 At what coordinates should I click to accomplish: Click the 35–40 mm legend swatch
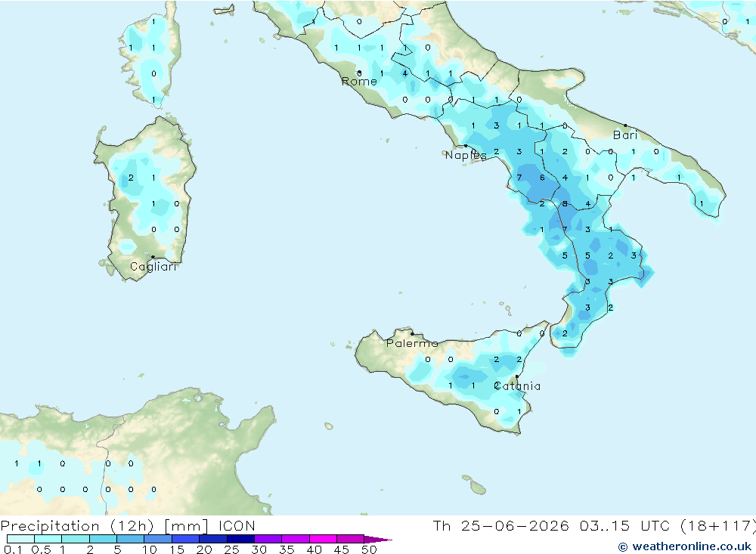(x=296, y=539)
